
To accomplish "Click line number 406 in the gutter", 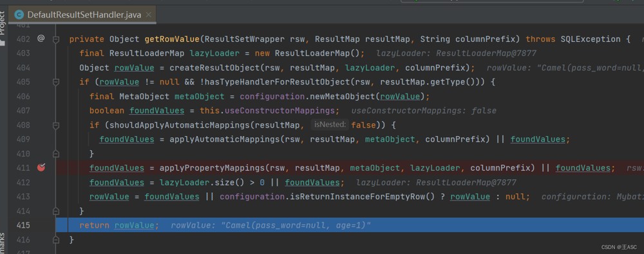I will pyautogui.click(x=23, y=96).
